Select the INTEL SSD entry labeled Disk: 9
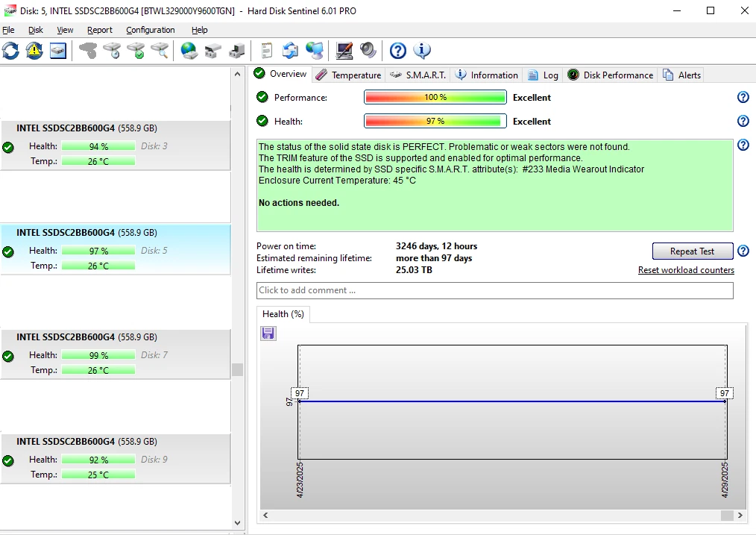The height and width of the screenshot is (535, 756). (x=116, y=458)
